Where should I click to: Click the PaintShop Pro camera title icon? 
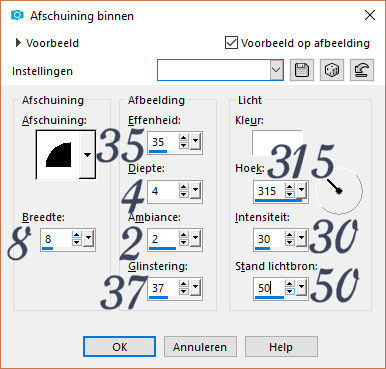(x=17, y=15)
